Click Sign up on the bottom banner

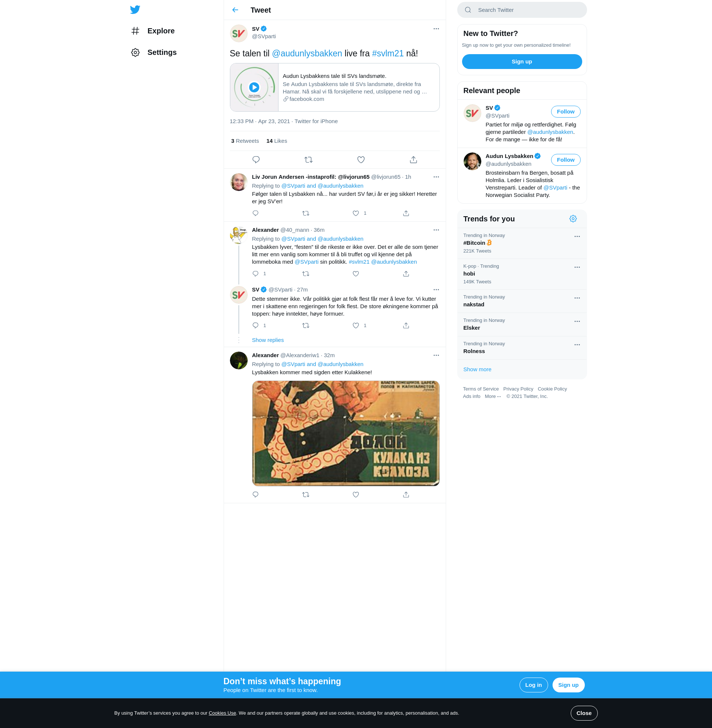coord(568,685)
